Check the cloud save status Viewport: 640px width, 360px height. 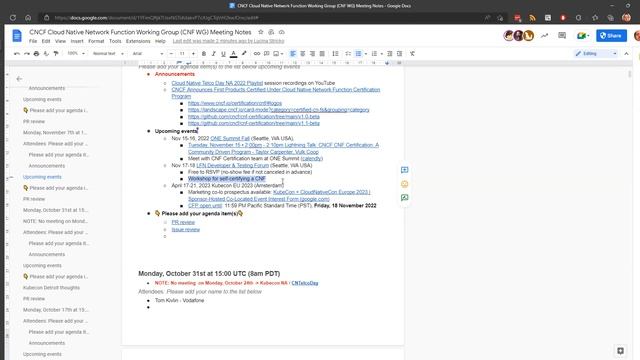coord(282,32)
